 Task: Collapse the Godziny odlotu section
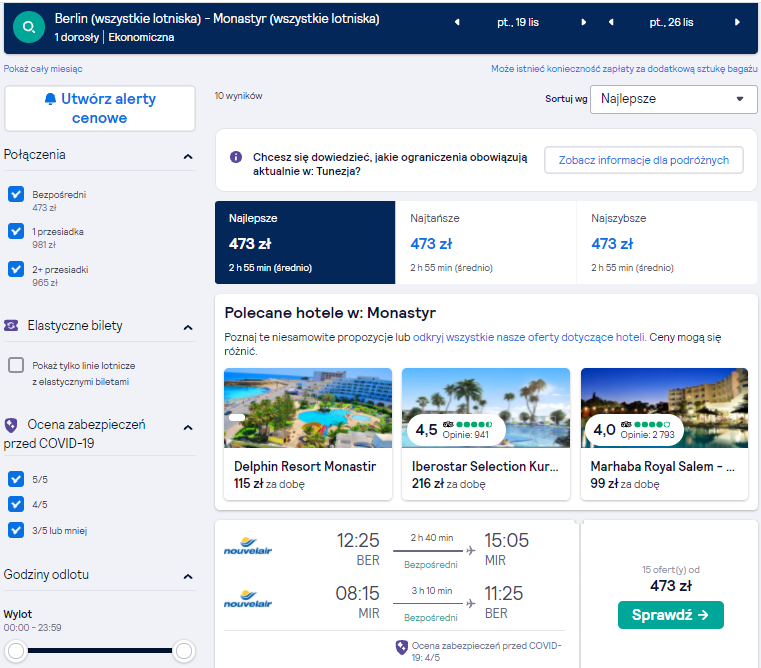188,576
